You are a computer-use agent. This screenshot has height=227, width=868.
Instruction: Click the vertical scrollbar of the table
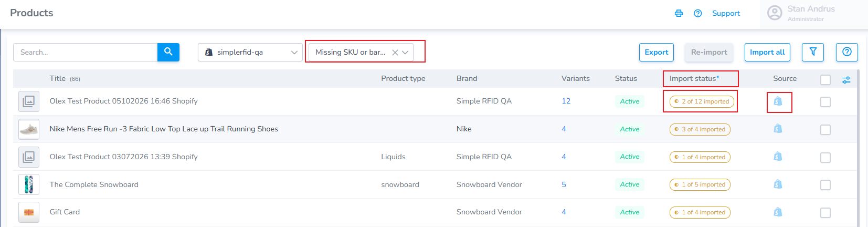click(x=859, y=148)
